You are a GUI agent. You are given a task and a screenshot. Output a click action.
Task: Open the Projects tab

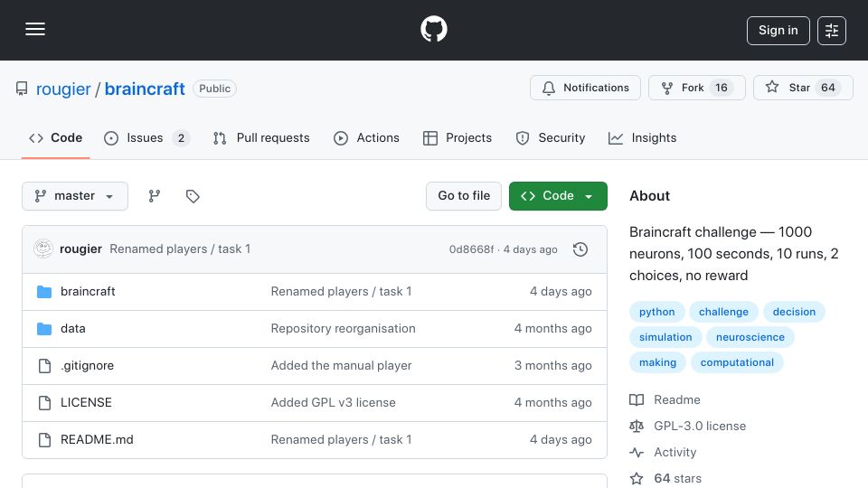(458, 137)
